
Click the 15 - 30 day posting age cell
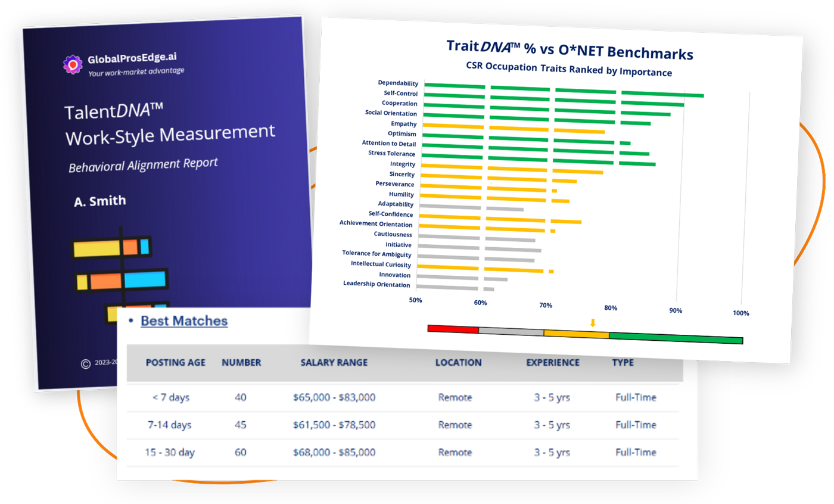click(x=170, y=452)
